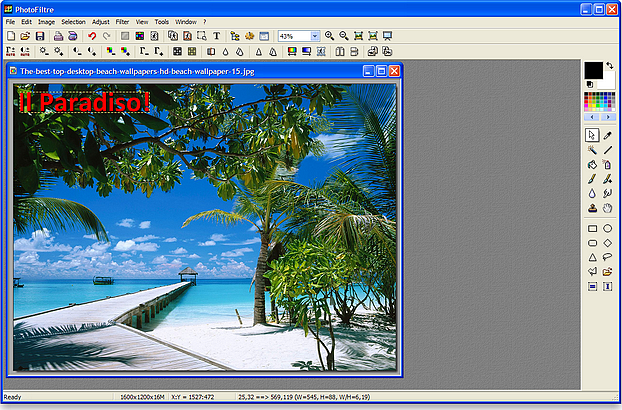Show previous palette colors with left arrow

point(592,117)
